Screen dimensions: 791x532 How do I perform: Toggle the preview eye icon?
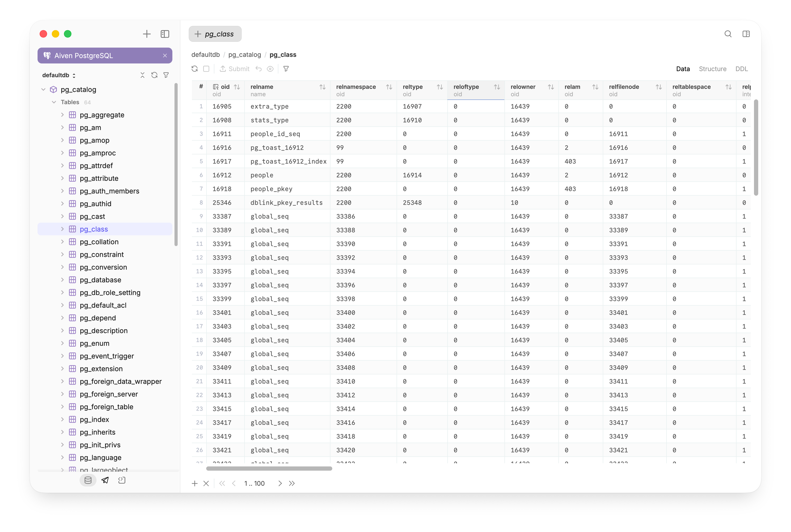[x=270, y=69]
